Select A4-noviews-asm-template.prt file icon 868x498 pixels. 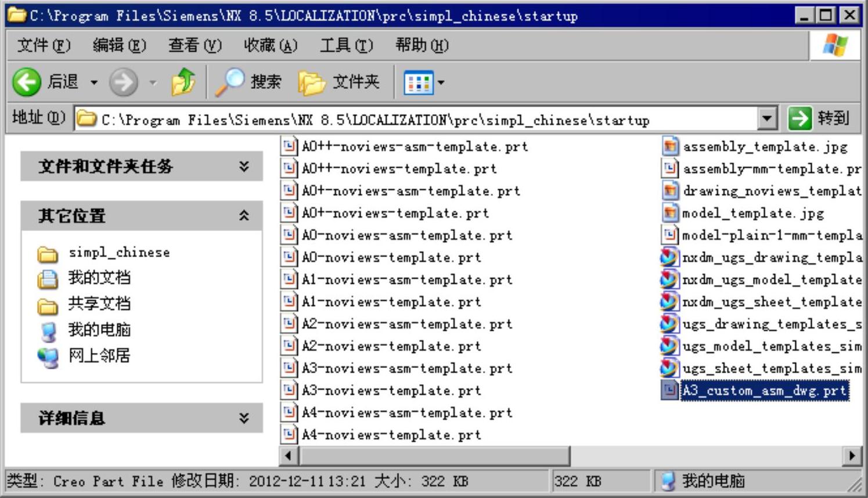coord(289,412)
